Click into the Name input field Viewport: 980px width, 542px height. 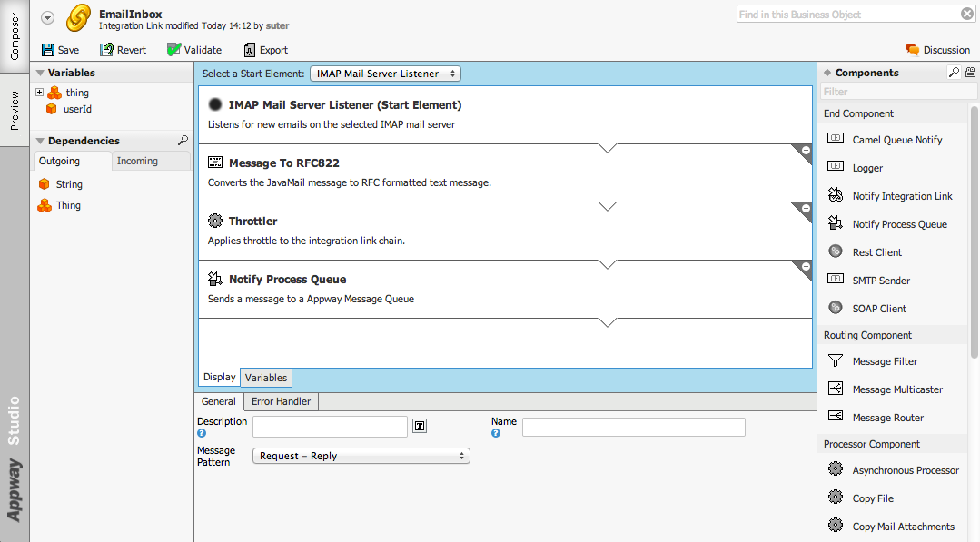point(634,427)
